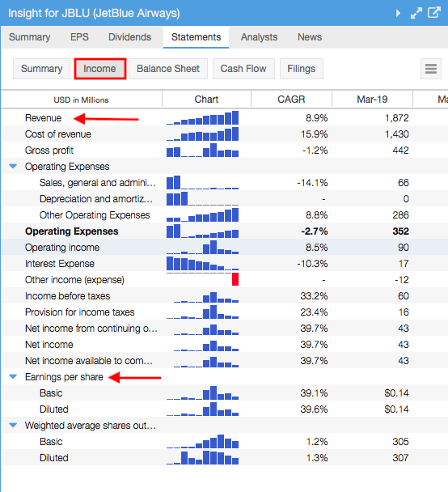Click Income before taxes CAGR 33.2%

[314, 296]
